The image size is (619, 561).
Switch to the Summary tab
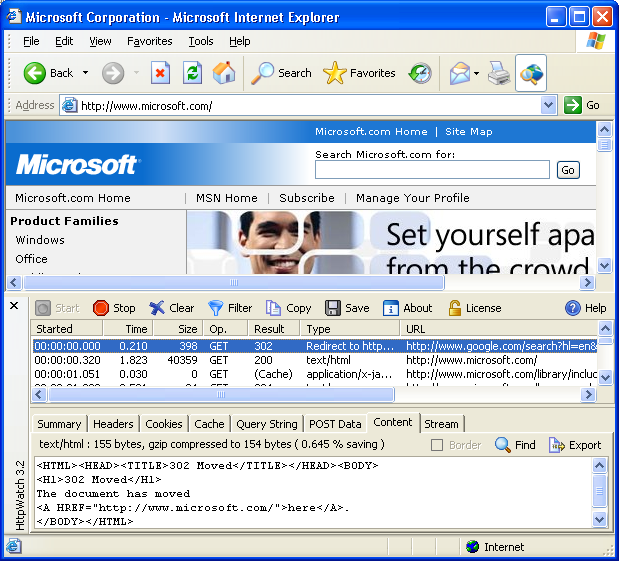(59, 424)
